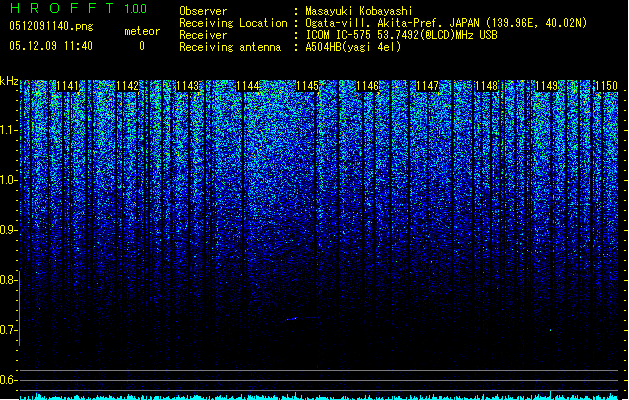Screen dimensions: 629x400
Task: Click the 0.7 kHz axis label
Action: click(x=9, y=330)
